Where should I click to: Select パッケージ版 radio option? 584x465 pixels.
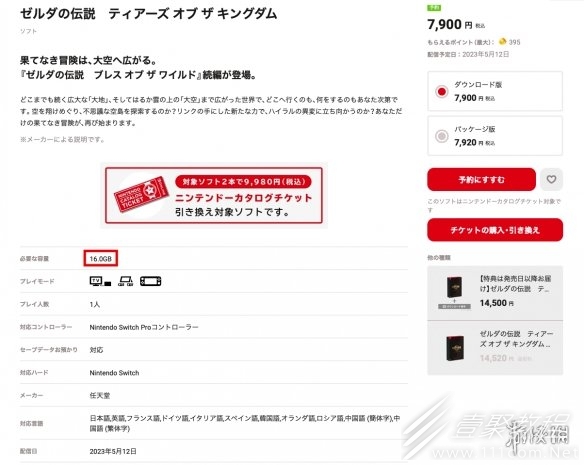point(442,136)
